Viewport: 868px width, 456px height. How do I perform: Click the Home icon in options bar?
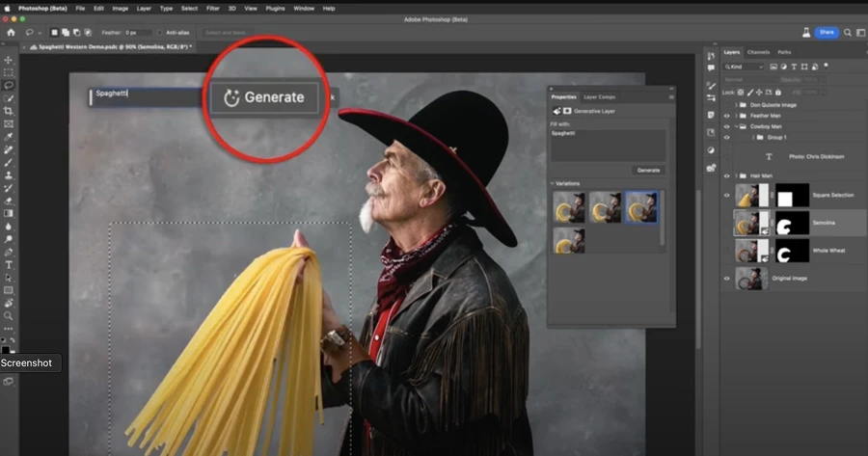(11, 32)
